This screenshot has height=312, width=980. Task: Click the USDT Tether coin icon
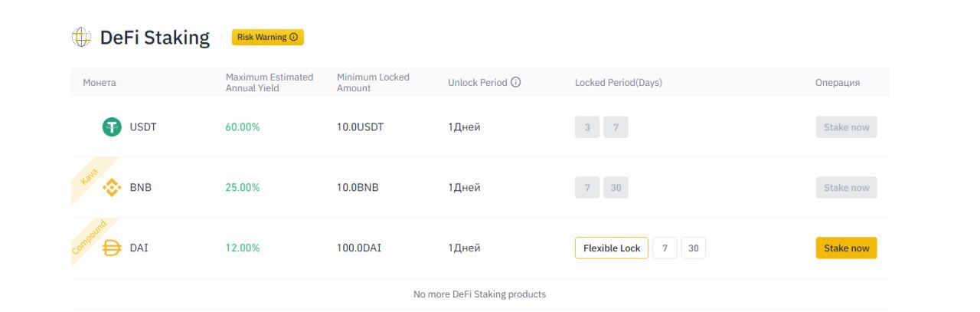(112, 127)
